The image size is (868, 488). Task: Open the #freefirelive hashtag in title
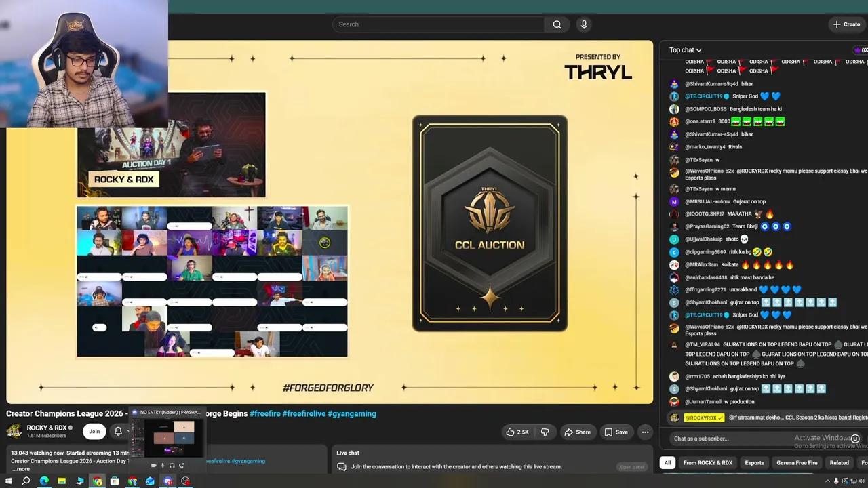pyautogui.click(x=304, y=413)
